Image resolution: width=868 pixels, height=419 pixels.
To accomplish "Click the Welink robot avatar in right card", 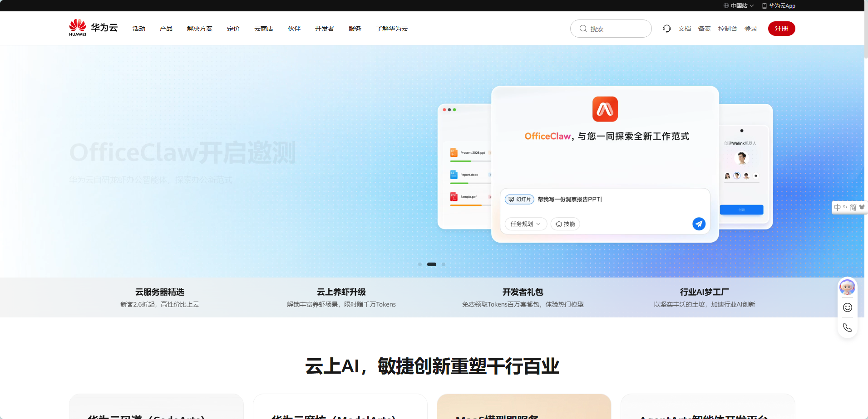I will [x=742, y=158].
